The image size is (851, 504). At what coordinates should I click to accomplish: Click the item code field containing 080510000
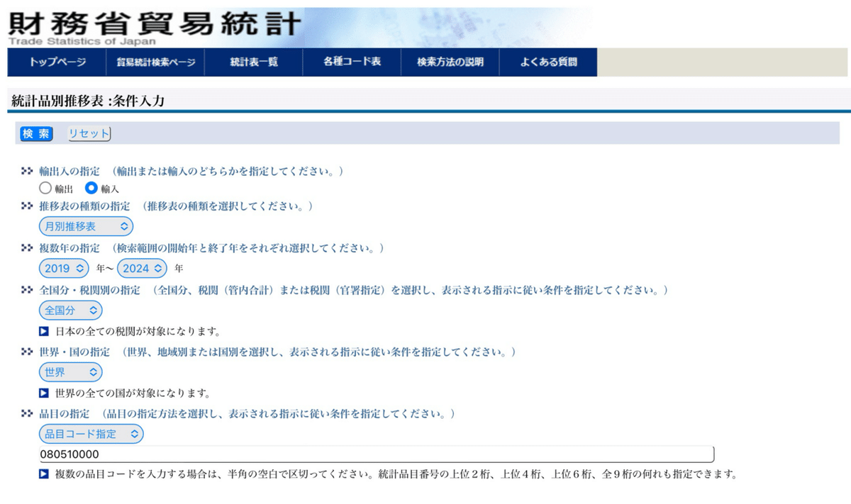tap(377, 454)
